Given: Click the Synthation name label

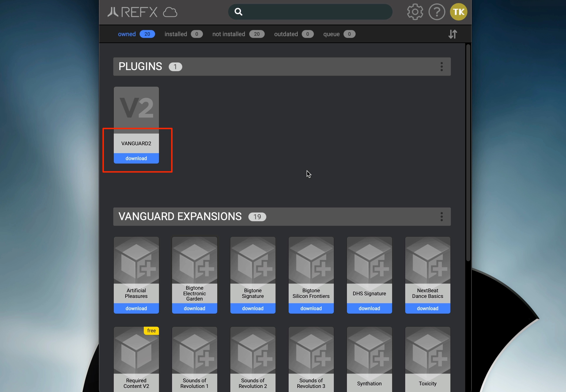Looking at the screenshot, I should [369, 384].
